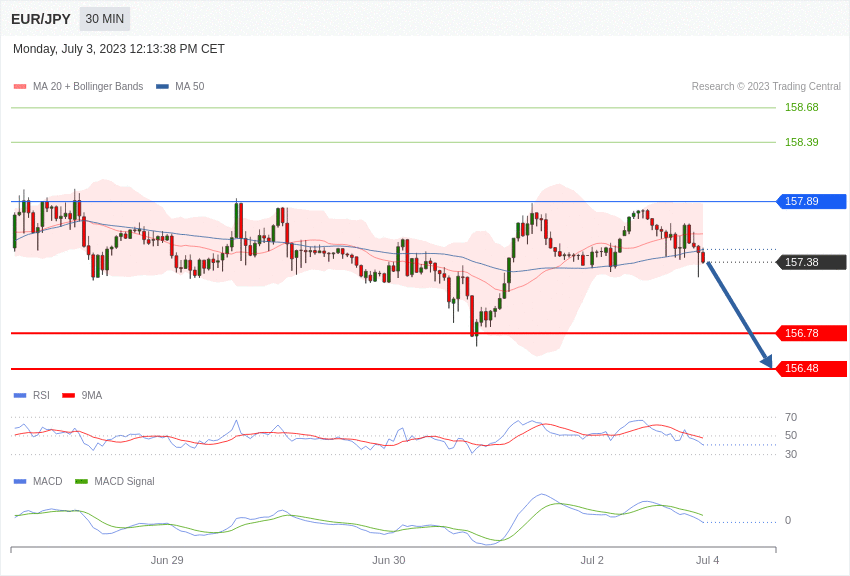
Task: Open the Research © 2023 Trading Central credit
Action: click(766, 87)
